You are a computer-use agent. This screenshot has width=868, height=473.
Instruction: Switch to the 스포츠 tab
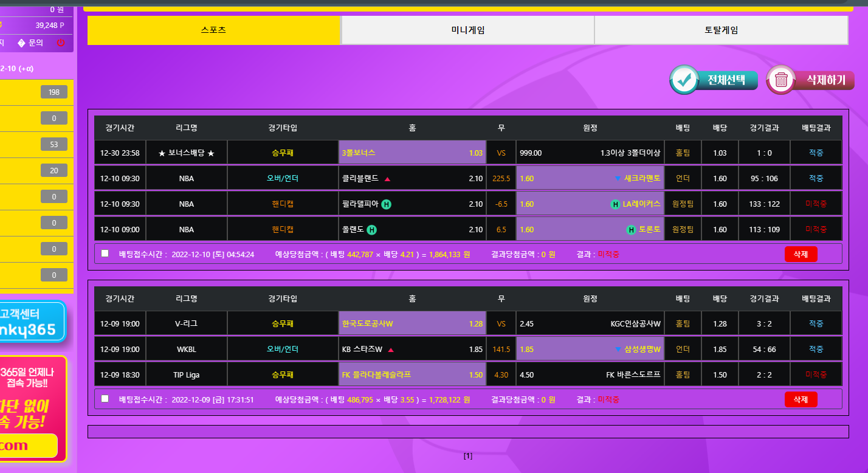tap(214, 30)
